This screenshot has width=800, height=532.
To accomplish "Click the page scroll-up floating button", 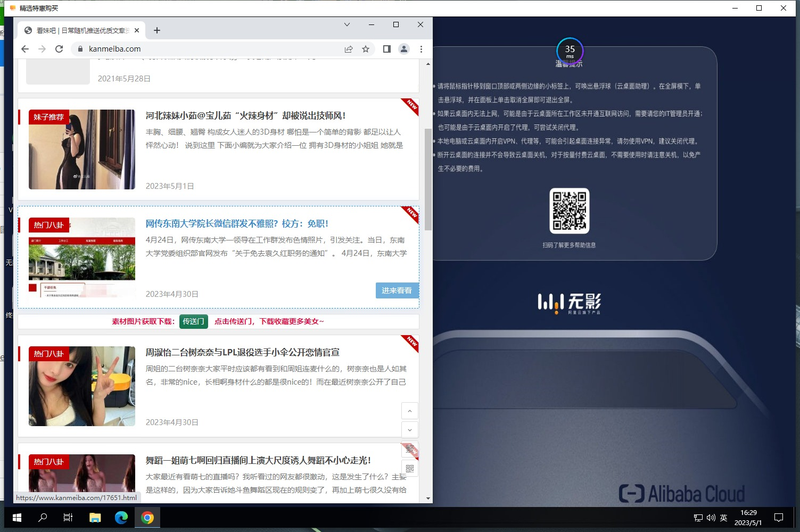I will (x=410, y=411).
